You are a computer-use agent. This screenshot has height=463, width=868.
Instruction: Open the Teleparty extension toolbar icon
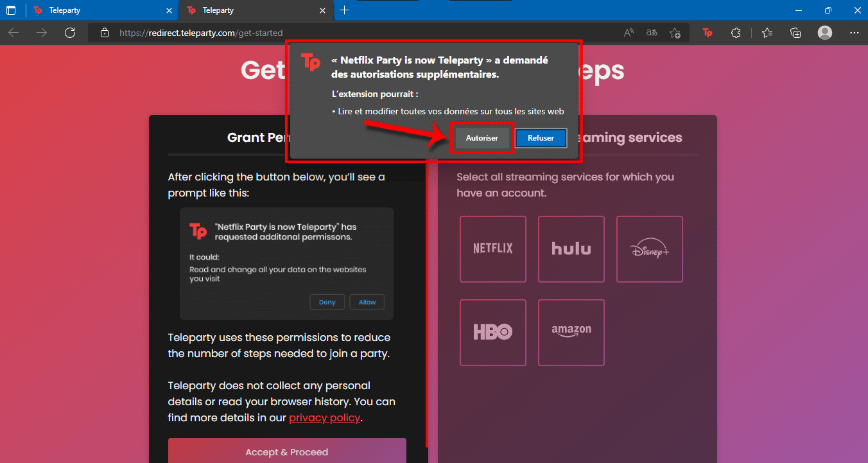tap(707, 33)
